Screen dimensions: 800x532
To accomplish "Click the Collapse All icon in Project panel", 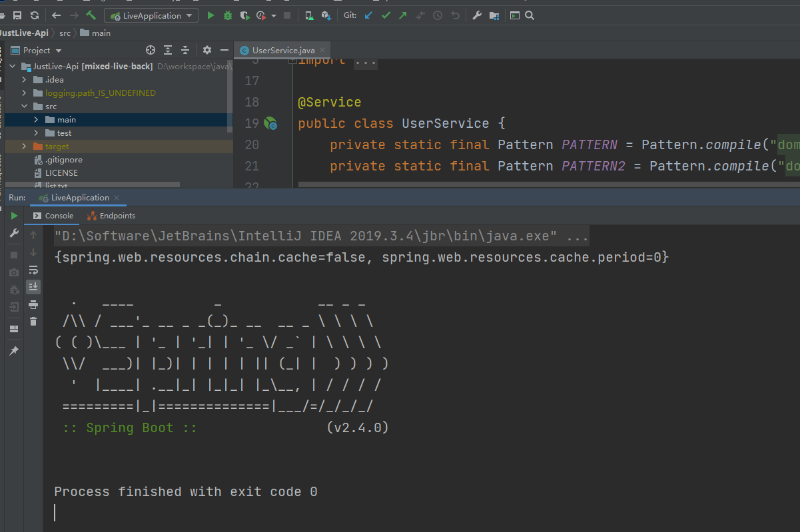I will click(x=185, y=50).
